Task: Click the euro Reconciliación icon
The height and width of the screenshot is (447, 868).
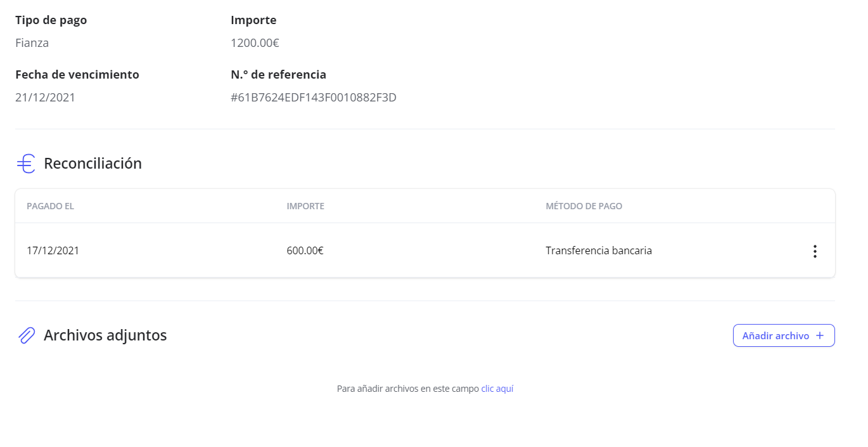Action: click(26, 164)
